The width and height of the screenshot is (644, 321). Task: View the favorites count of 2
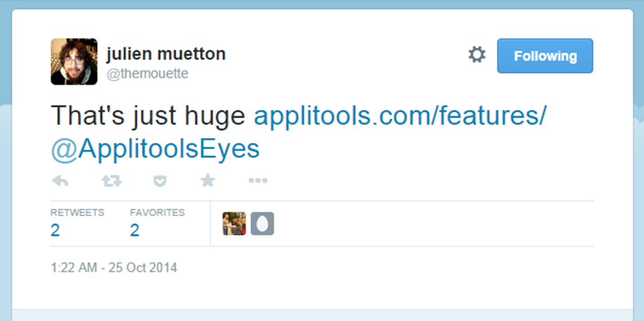click(134, 230)
